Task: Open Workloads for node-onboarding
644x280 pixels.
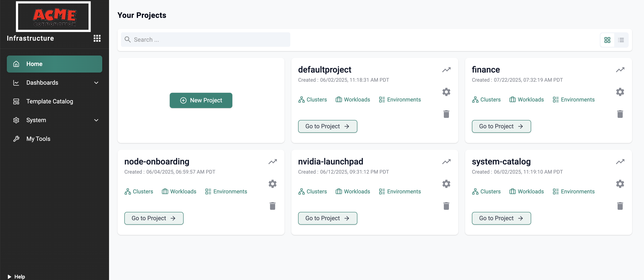Action: (179, 191)
